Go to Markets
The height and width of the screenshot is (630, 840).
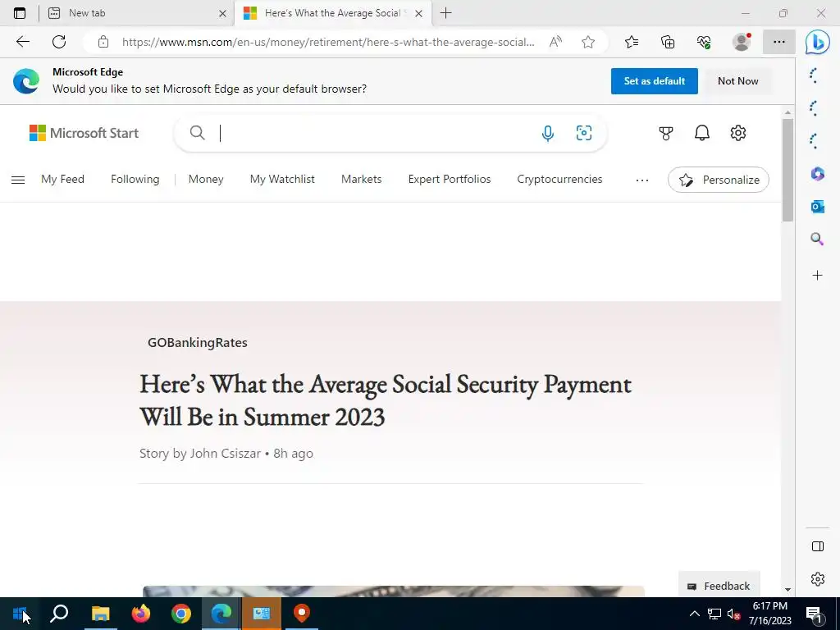[362, 179]
